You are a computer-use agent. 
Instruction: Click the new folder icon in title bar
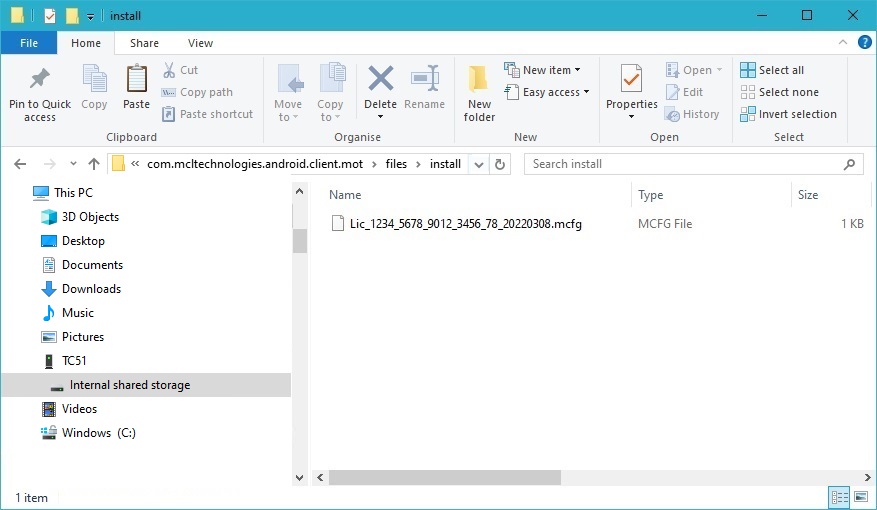(72, 16)
